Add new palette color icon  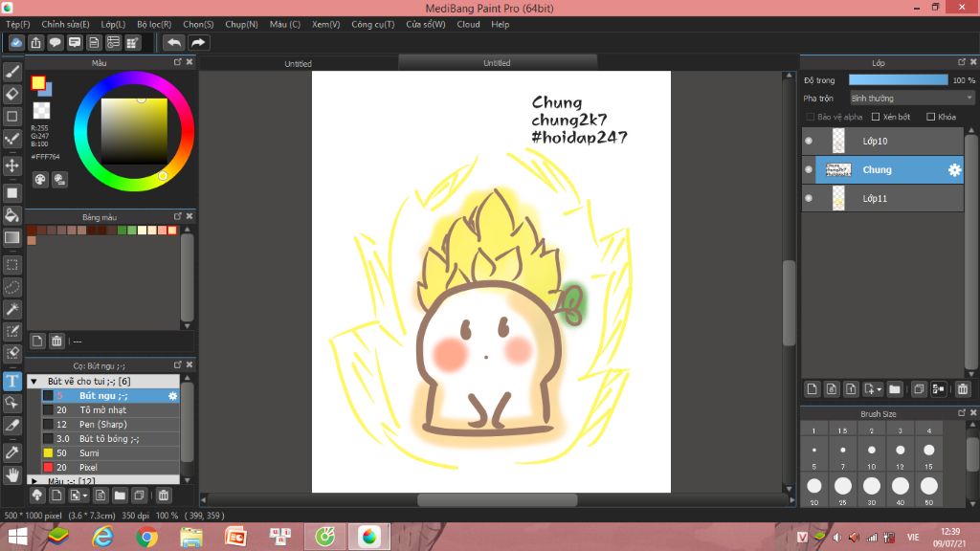[37, 341]
